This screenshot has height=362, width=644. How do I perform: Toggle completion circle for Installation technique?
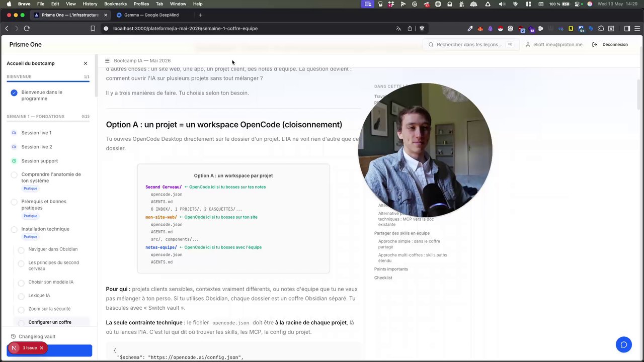click(x=14, y=229)
